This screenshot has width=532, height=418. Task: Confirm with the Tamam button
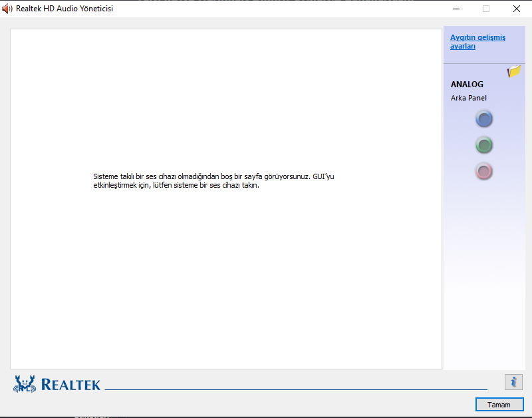coord(499,405)
